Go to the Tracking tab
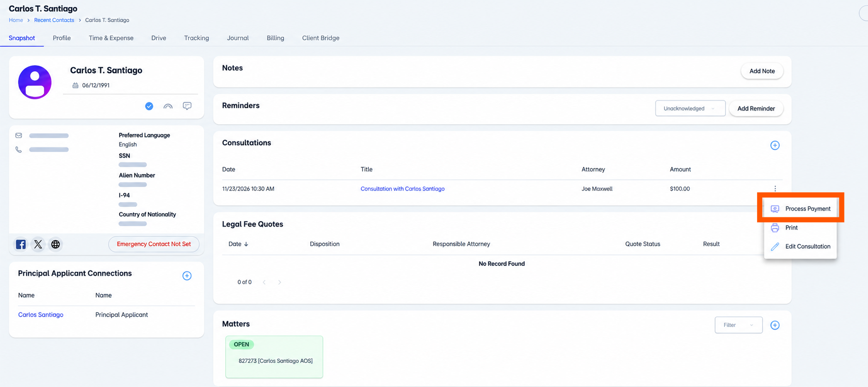The width and height of the screenshot is (868, 387). [x=197, y=38]
